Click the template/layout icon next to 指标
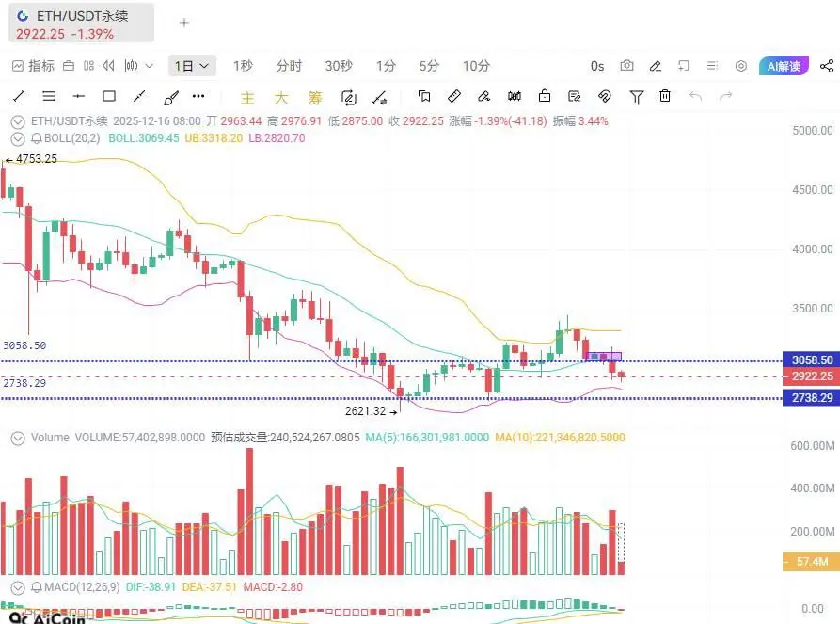Viewport: 840px width, 624px height. point(69,66)
